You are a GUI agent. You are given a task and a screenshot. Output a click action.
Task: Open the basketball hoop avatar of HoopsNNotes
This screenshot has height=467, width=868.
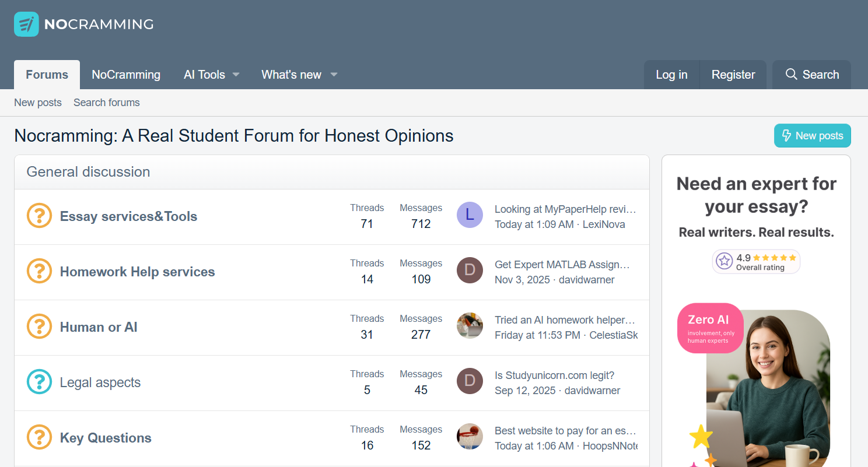point(470,437)
